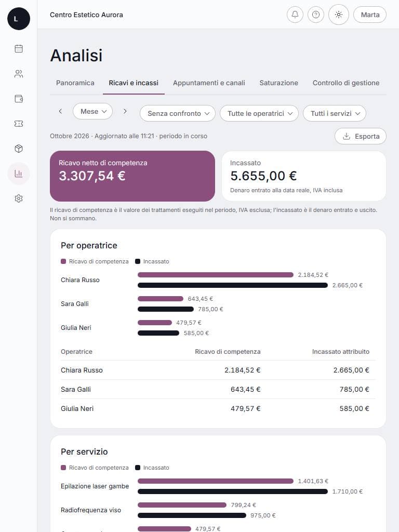
Task: Open the Marta user menu
Action: pyautogui.click(x=370, y=15)
